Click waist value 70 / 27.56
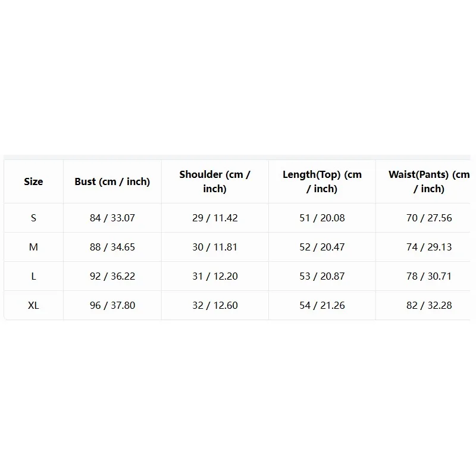This screenshot has width=476, height=476. 429,218
